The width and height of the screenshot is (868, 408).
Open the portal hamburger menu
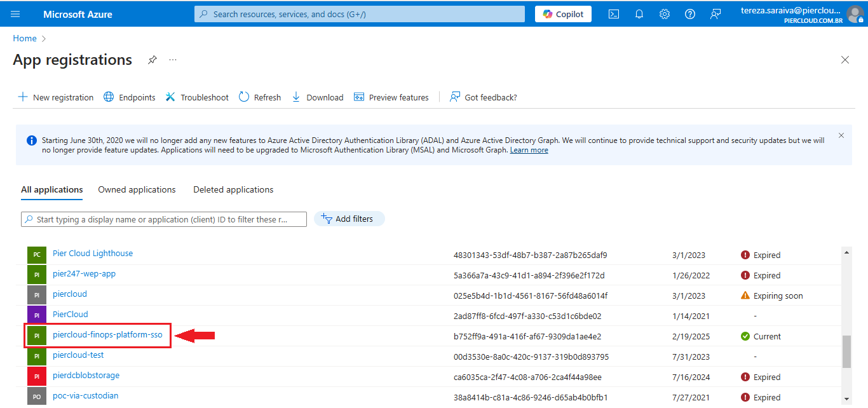tap(15, 14)
